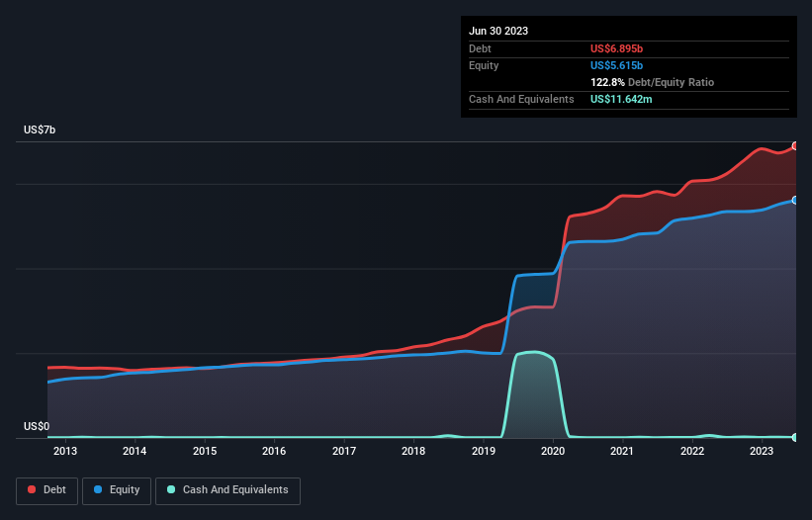Click the 2016 x-axis label
This screenshot has width=812, height=520.
click(274, 451)
